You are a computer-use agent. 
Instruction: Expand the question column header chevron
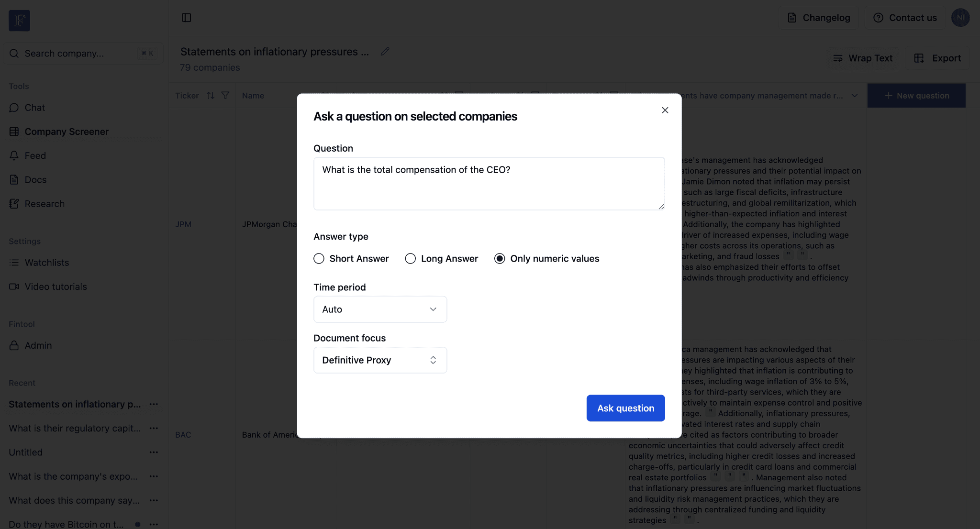[854, 96]
